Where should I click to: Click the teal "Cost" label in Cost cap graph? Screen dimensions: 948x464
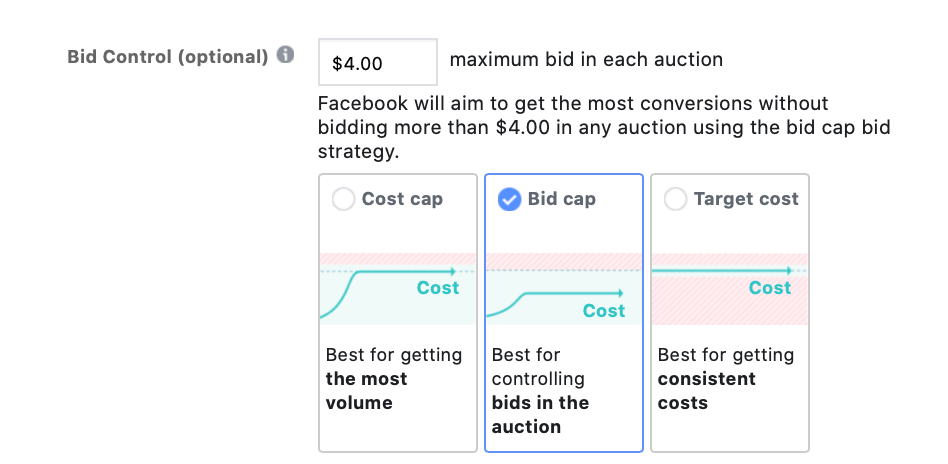pos(438,288)
